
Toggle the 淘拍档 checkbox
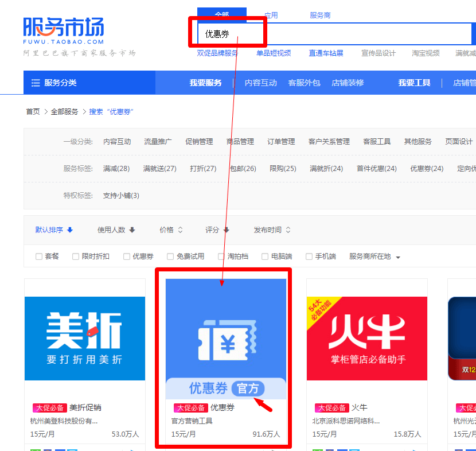coord(221,256)
